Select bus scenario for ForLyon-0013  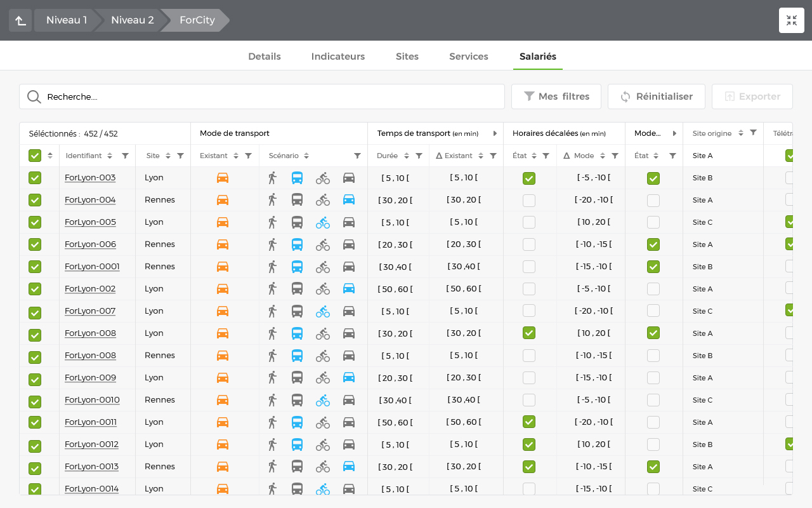[297, 467]
